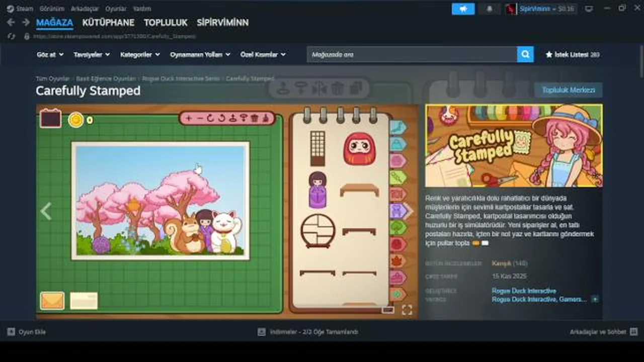This screenshot has width=644, height=362.
Task: Open the blue megaphone announcements button
Action: click(463, 9)
